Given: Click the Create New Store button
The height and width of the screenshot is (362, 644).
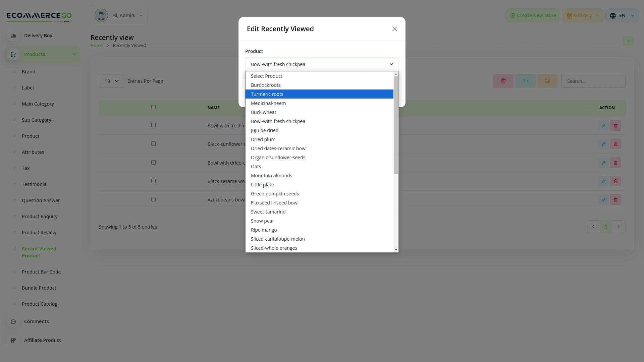Looking at the screenshot, I should tap(532, 15).
